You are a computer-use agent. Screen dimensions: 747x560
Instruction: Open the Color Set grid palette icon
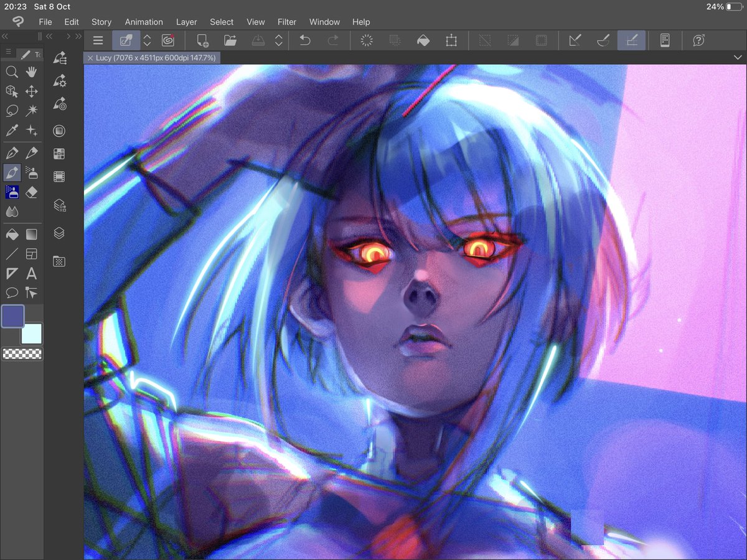click(59, 154)
